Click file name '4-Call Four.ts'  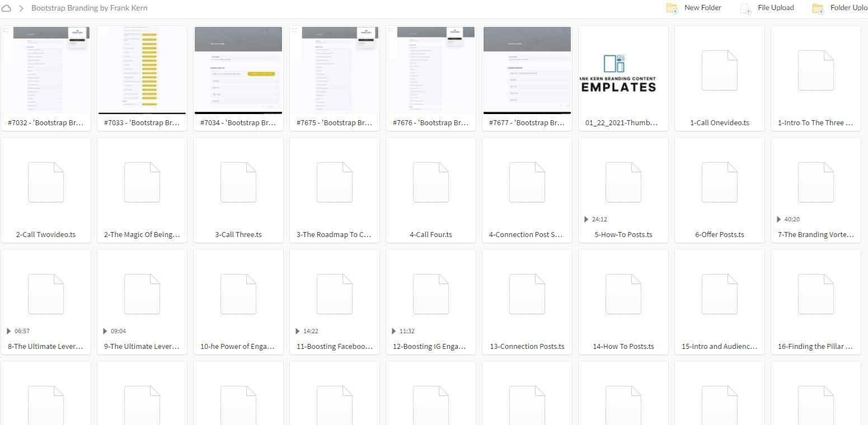(431, 234)
